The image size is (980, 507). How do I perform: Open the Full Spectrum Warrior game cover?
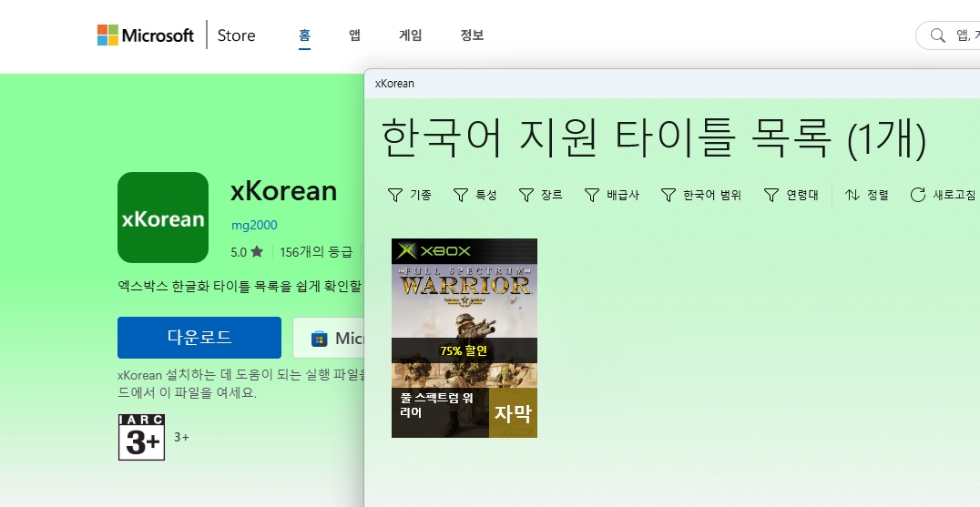point(464,338)
